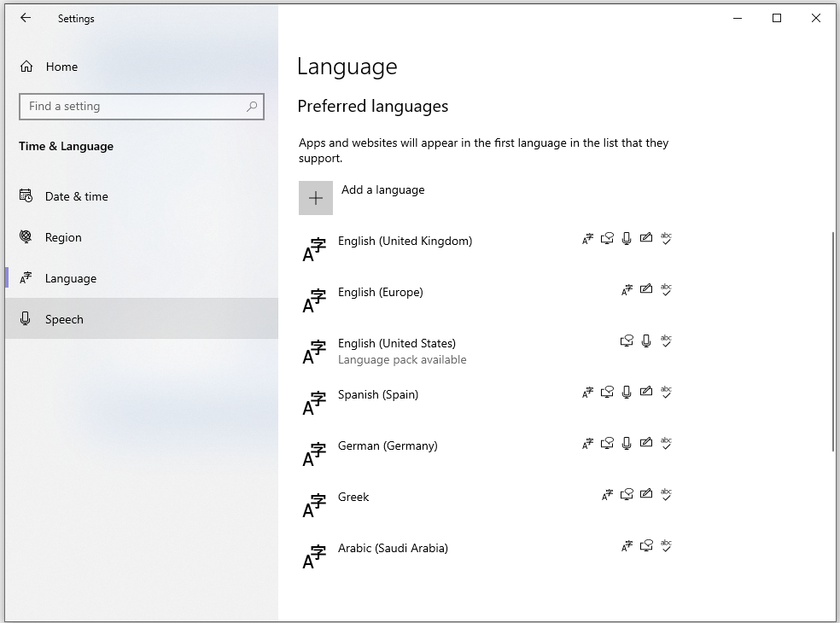This screenshot has height=623, width=840.
Task: Select Spanish (Spain) language entry
Action: pyautogui.click(x=487, y=402)
